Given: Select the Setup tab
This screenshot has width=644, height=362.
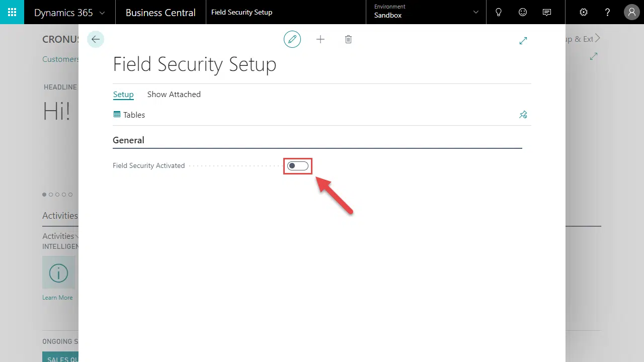Looking at the screenshot, I should coord(123,95).
